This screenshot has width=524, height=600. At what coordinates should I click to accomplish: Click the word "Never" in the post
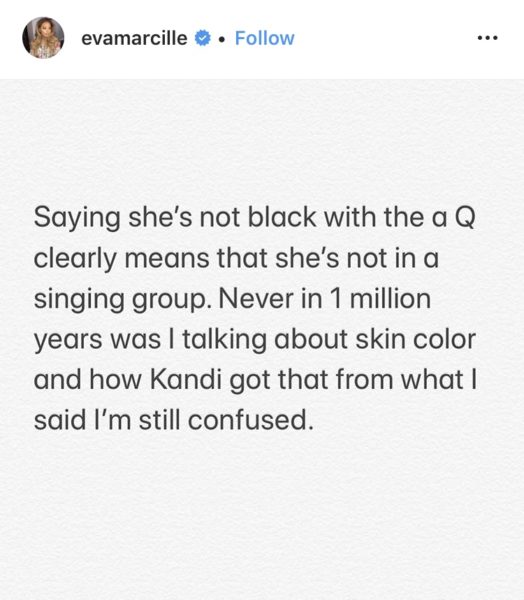(x=256, y=298)
